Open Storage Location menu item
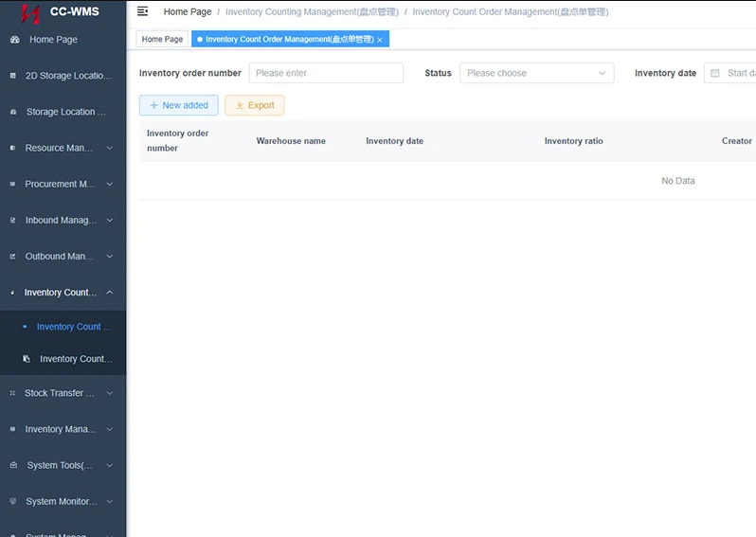Screen dimensions: 756x537 [x=63, y=112]
